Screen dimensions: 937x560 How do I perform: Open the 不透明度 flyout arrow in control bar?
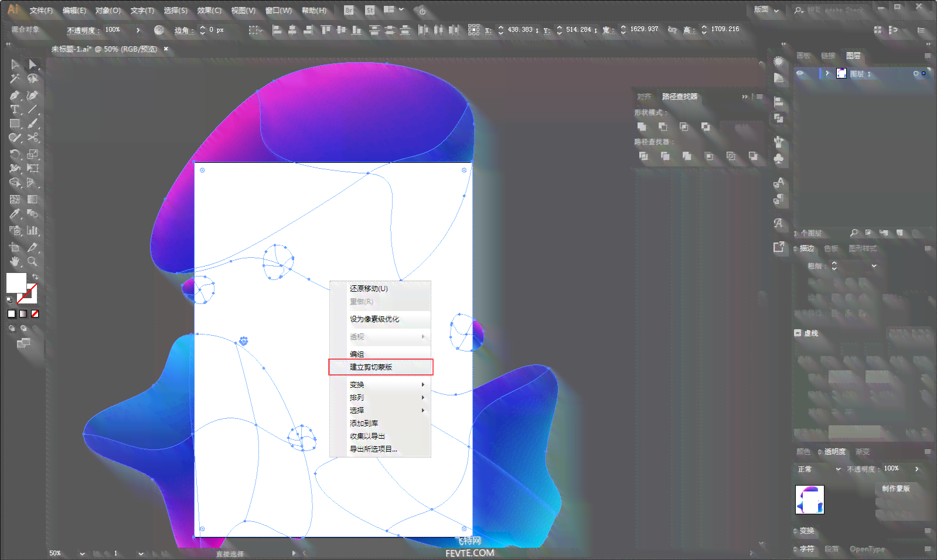pos(138,30)
